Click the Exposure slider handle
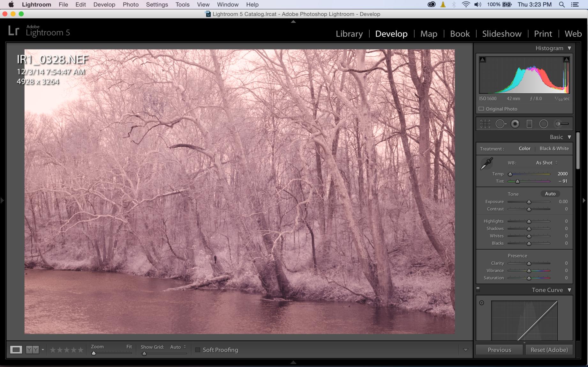The width and height of the screenshot is (588, 367). click(x=529, y=202)
